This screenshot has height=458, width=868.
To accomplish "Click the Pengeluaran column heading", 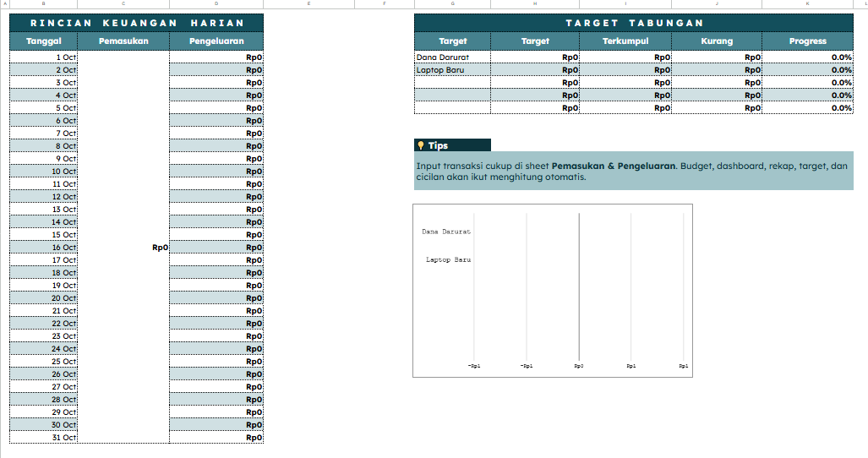I will click(x=216, y=41).
